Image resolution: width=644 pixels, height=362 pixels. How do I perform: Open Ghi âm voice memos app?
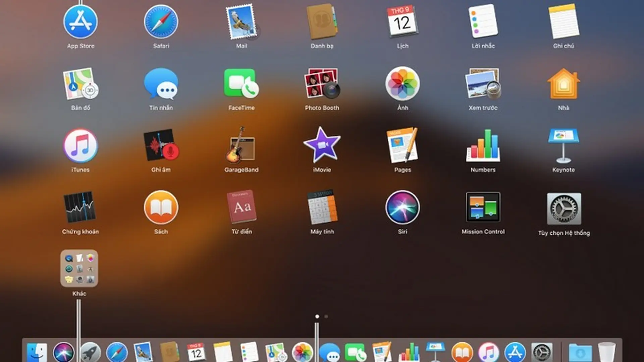tap(161, 145)
